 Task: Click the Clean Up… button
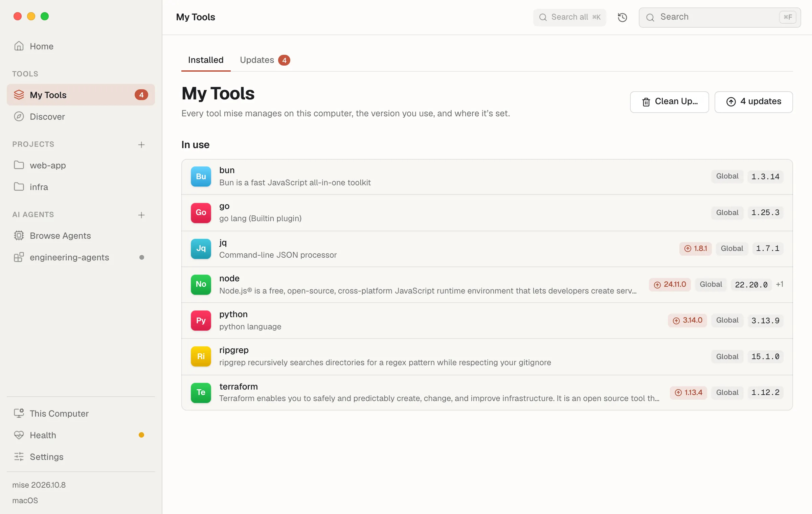pos(669,102)
